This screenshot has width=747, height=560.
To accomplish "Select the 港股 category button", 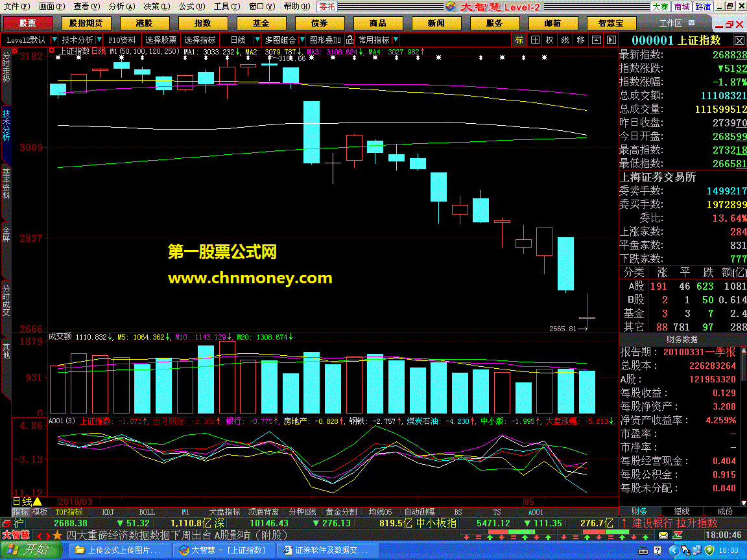I will 144,23.
